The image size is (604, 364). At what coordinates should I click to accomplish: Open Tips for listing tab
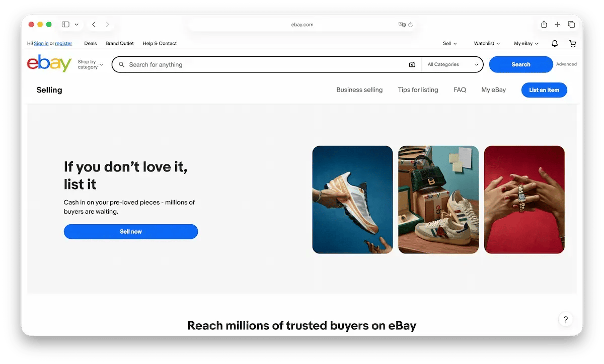pyautogui.click(x=418, y=90)
